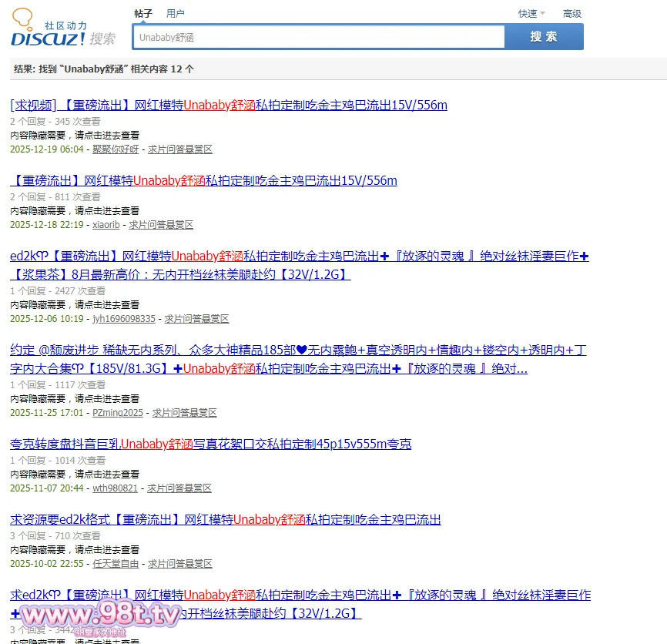View author jyh1696098335's profile
The height and width of the screenshot is (644, 667).
pyautogui.click(x=124, y=319)
